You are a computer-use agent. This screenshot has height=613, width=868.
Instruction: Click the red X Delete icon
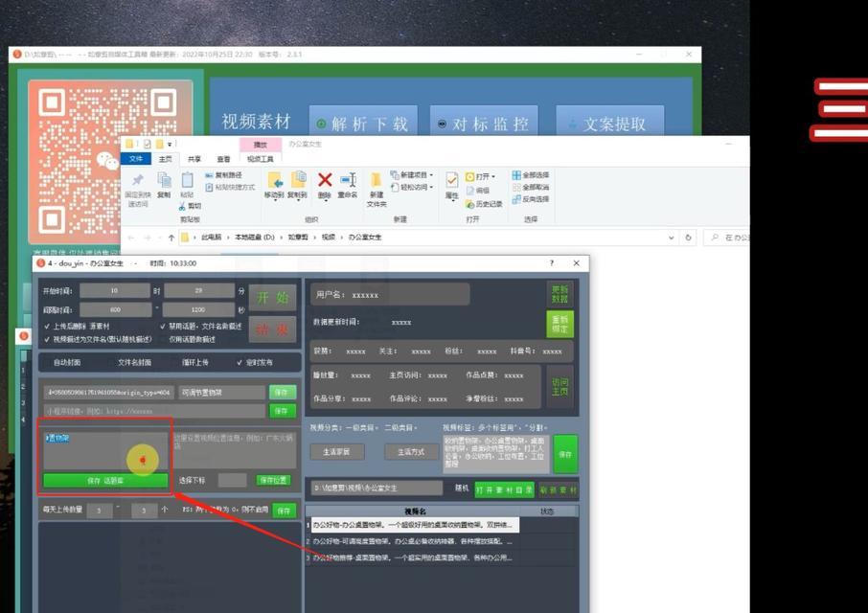coord(325,180)
